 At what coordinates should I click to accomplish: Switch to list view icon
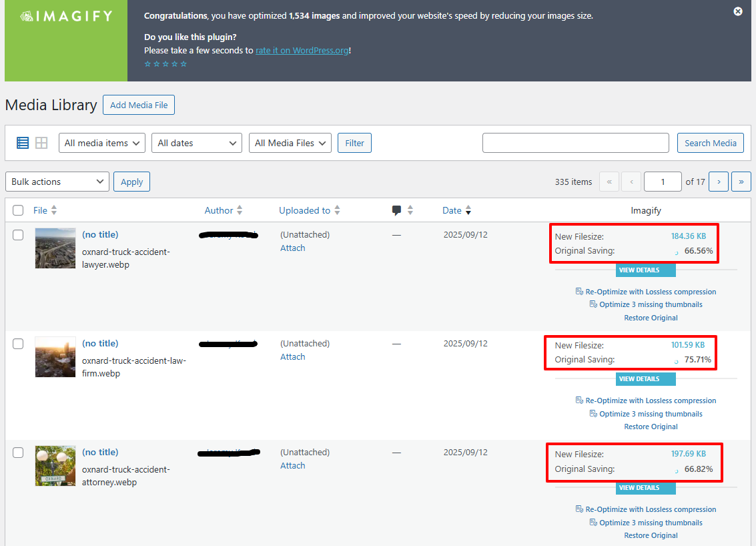[23, 143]
